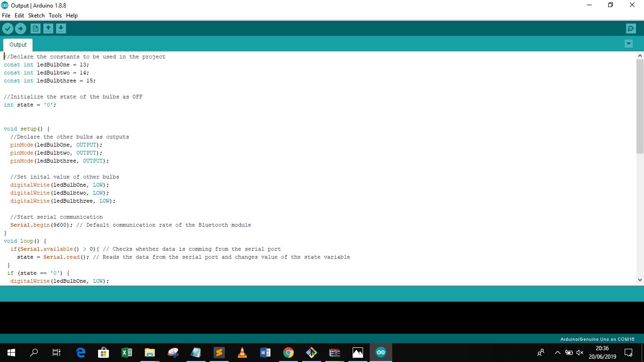Click the 'state = Serial.read();' code text
This screenshot has width=644, height=362.
click(53, 257)
